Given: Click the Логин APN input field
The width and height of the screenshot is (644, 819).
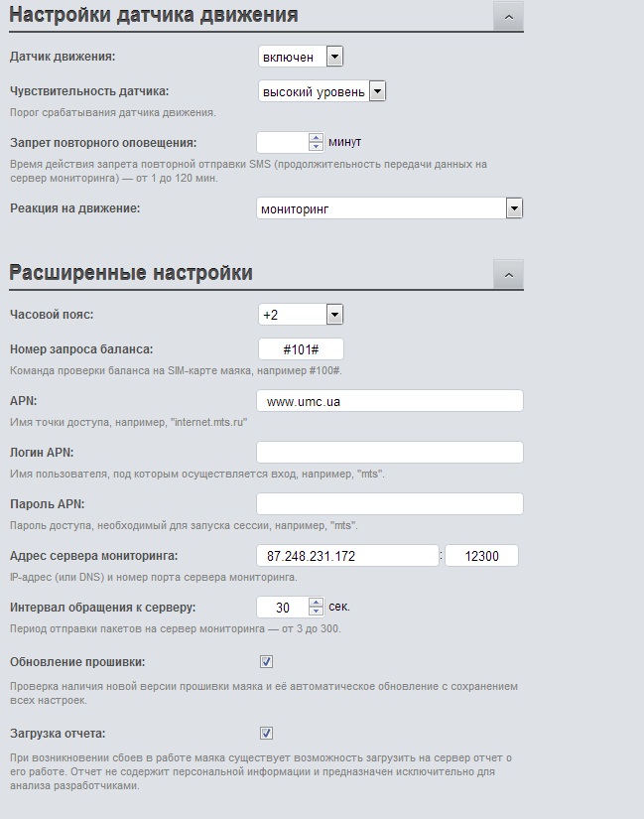Looking at the screenshot, I should coord(390,453).
